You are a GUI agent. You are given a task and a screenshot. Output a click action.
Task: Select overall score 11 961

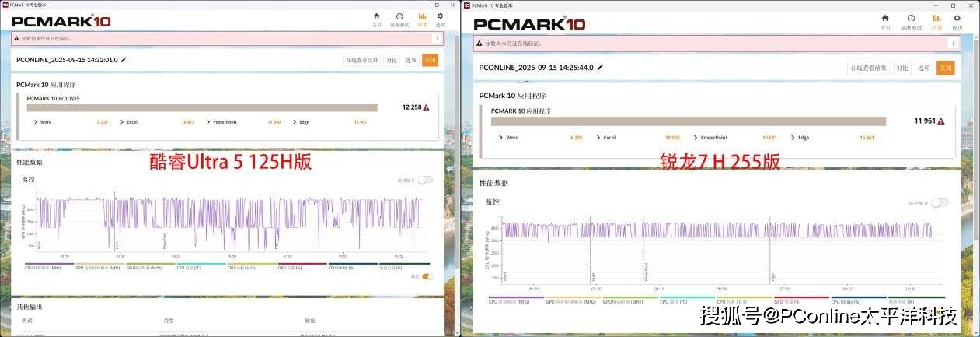(925, 121)
